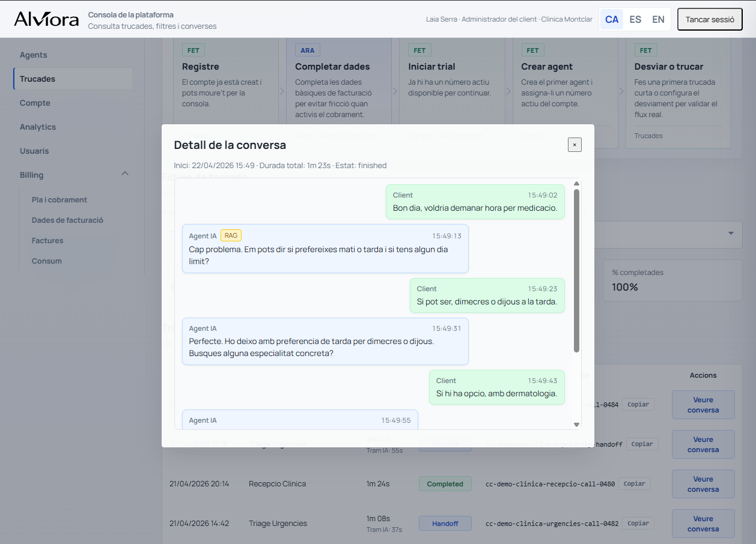
Task: Click the FET badge on Registre card
Action: click(194, 50)
